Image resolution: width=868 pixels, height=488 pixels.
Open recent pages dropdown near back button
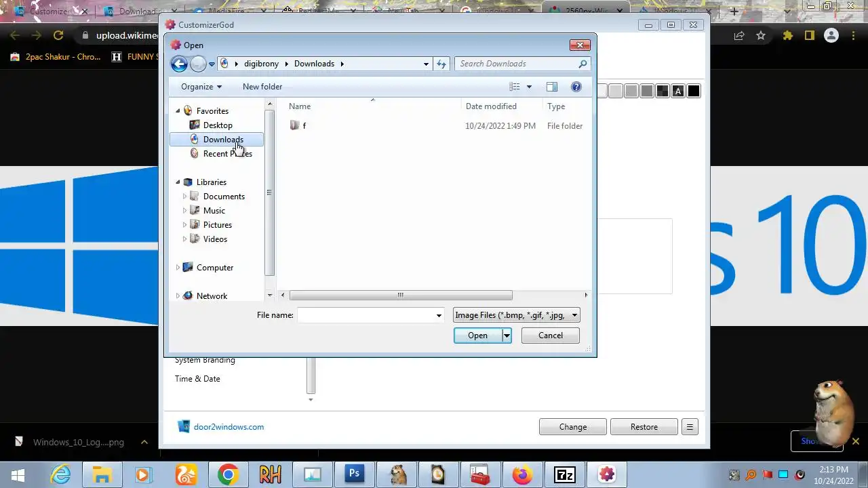(212, 64)
